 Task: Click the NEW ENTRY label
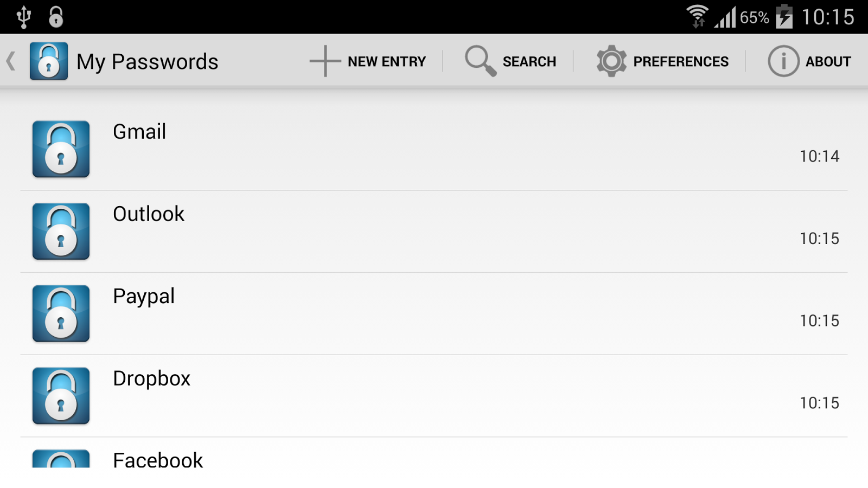tap(386, 61)
